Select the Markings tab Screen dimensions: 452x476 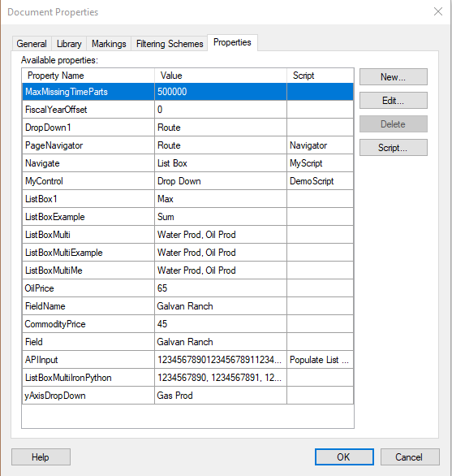[109, 44]
